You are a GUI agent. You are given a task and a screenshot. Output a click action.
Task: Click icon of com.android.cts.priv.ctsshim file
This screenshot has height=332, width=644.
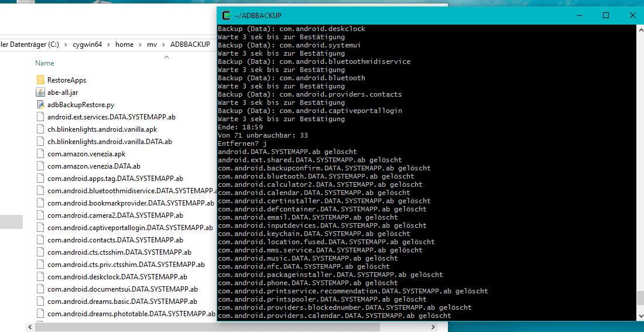pyautogui.click(x=40, y=264)
